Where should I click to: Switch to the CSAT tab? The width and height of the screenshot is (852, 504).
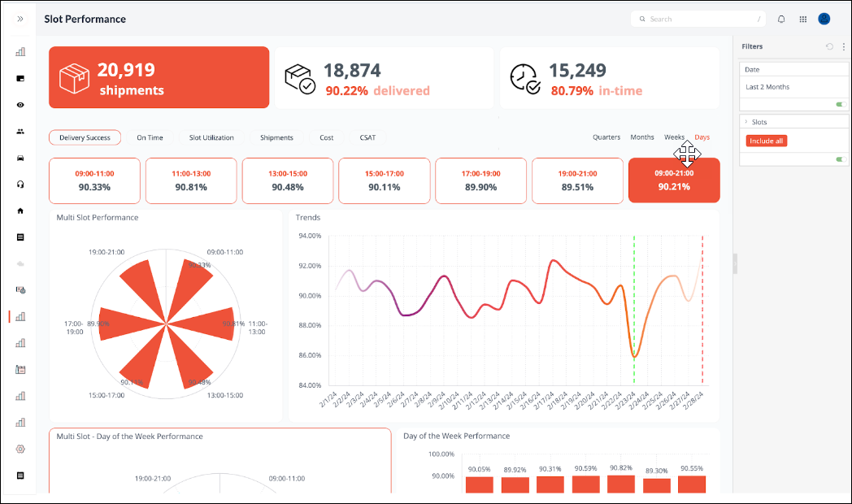(367, 137)
